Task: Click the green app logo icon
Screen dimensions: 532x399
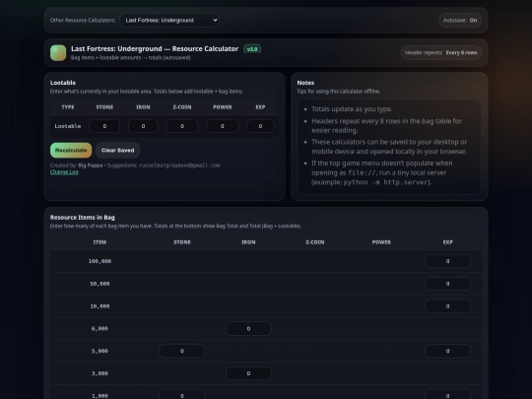Action: click(58, 53)
